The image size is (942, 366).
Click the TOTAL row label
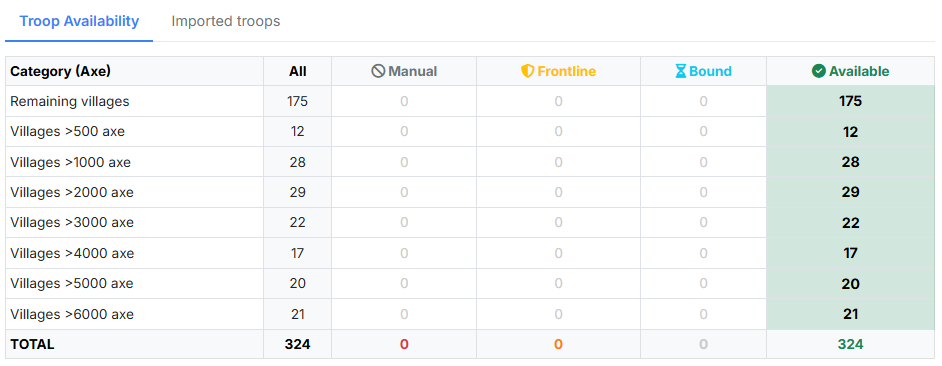pos(32,344)
